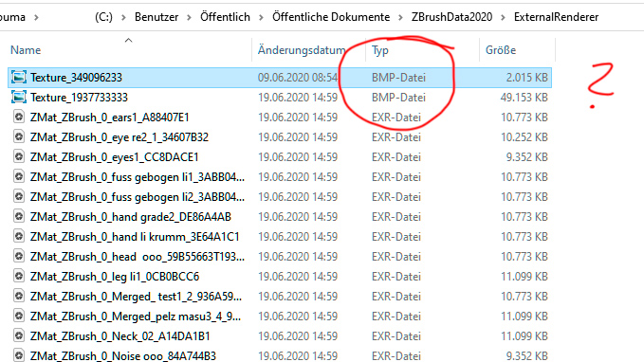This screenshot has width=644, height=362.
Task: Click the file icon of fuss gebogen li1
Action: 19,177
